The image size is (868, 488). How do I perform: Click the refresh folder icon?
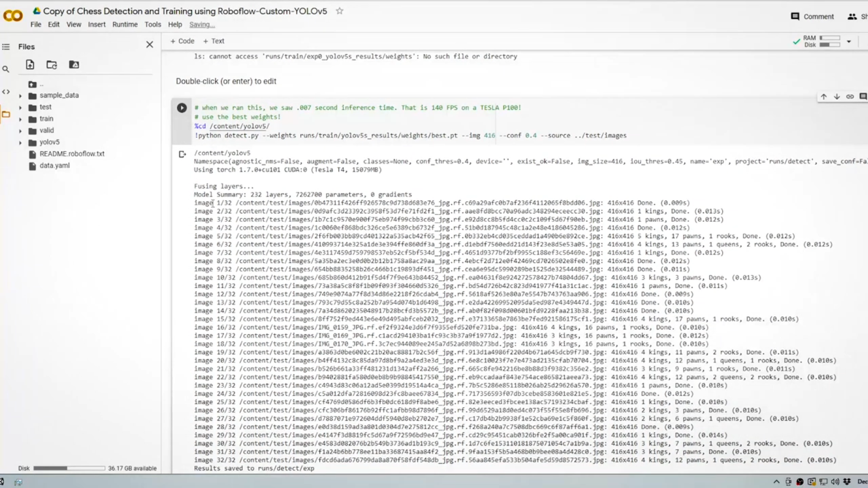click(x=52, y=65)
